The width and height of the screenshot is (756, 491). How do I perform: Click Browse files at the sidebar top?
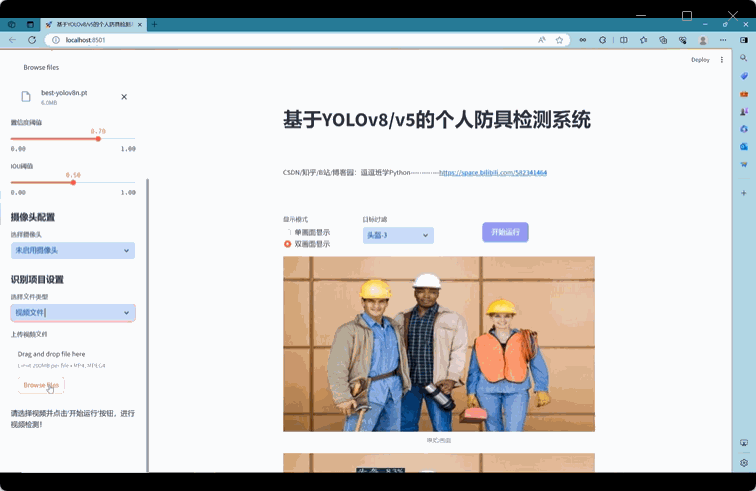pyautogui.click(x=41, y=68)
